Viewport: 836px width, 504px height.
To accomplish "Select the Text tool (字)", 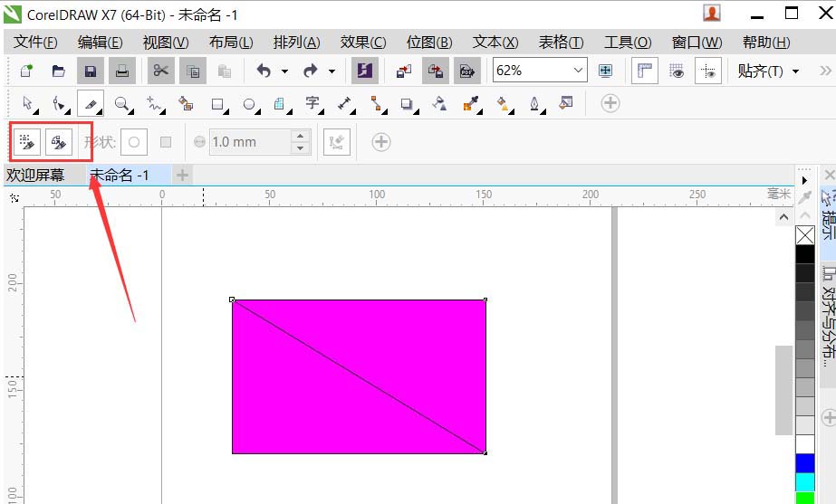I will [312, 103].
